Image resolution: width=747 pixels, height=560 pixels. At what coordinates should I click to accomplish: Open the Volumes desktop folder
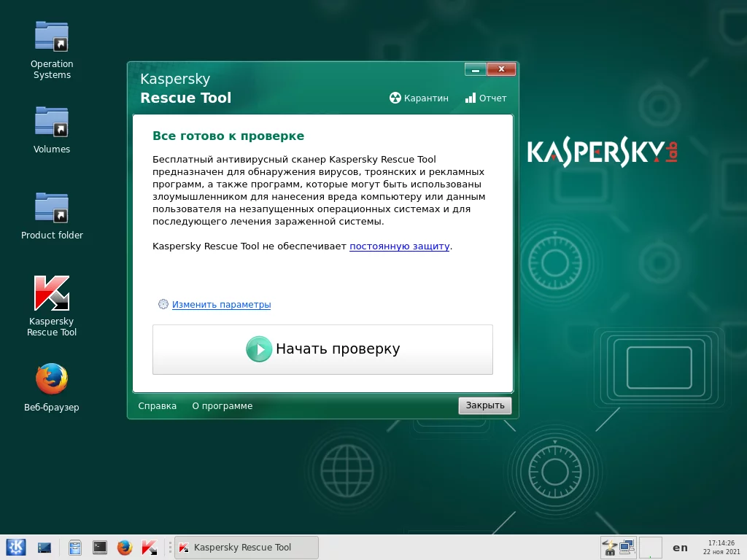tap(52, 130)
